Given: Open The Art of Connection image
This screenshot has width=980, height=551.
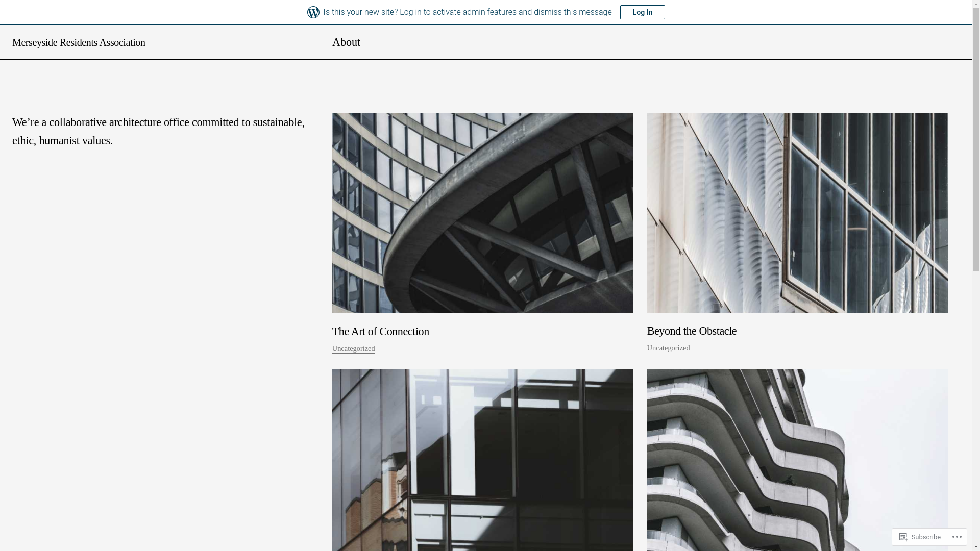Looking at the screenshot, I should 482,213.
